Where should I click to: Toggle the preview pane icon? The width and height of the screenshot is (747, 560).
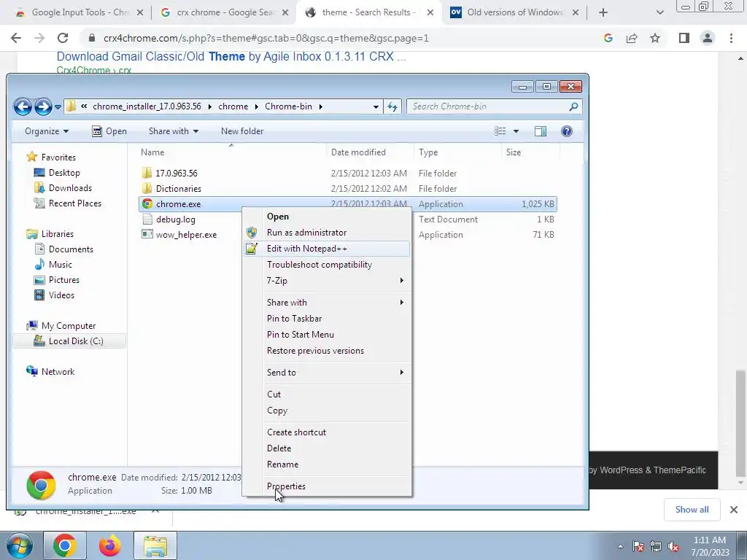point(541,131)
